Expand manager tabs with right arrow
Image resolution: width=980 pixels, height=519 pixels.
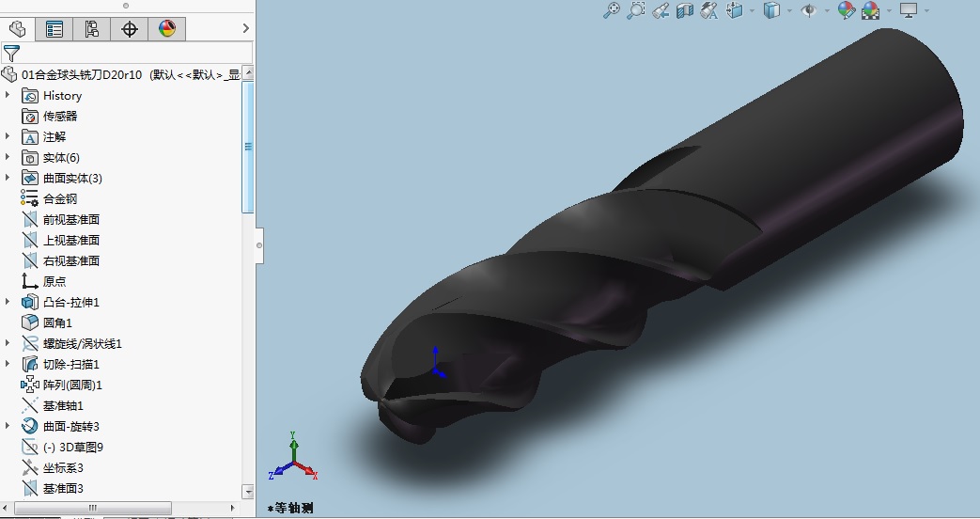[245, 28]
